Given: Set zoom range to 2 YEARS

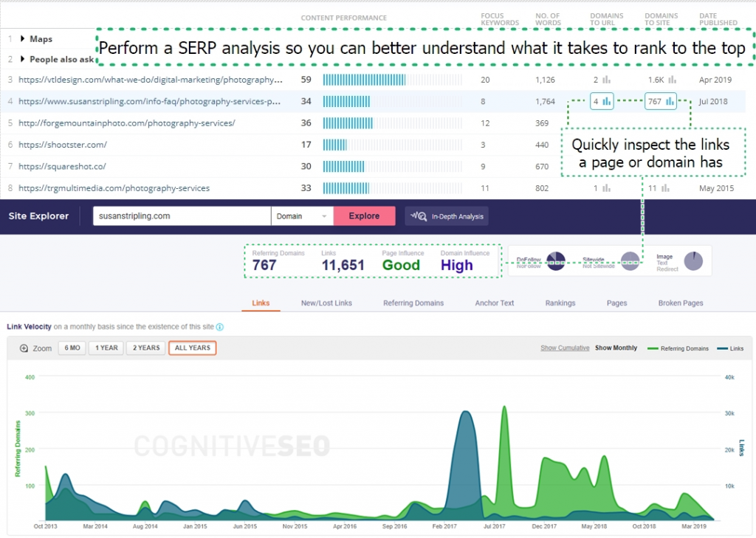Looking at the screenshot, I should click(x=146, y=348).
